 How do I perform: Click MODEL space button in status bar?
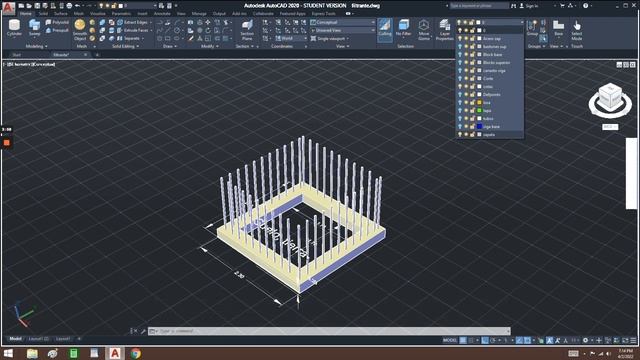coord(450,340)
